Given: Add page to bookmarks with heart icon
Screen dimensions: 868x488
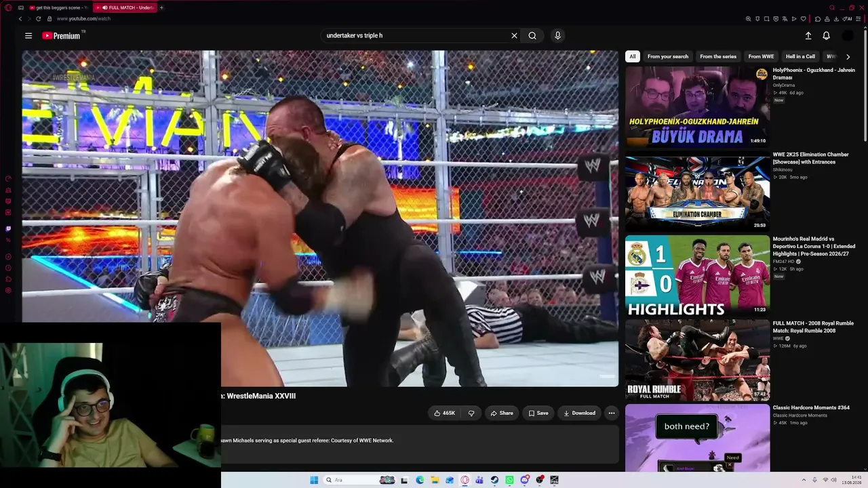Looking at the screenshot, I should coord(804,19).
